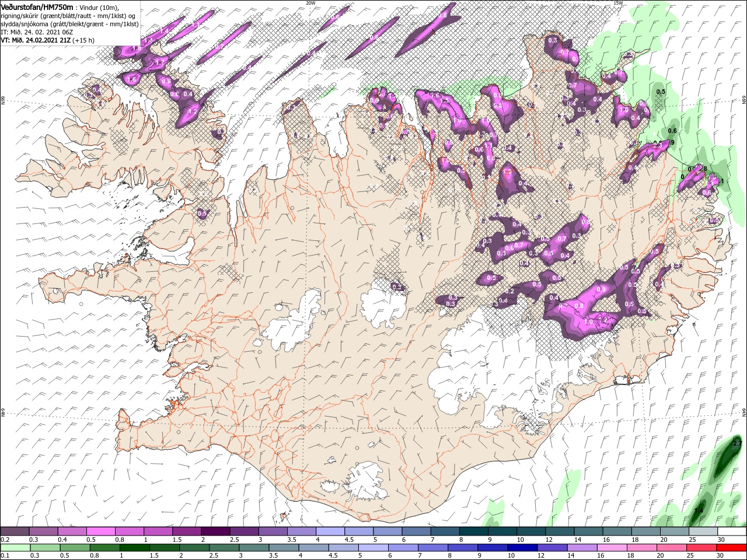Pick the dark teal 8 swatch, top legend row

(x=474, y=531)
